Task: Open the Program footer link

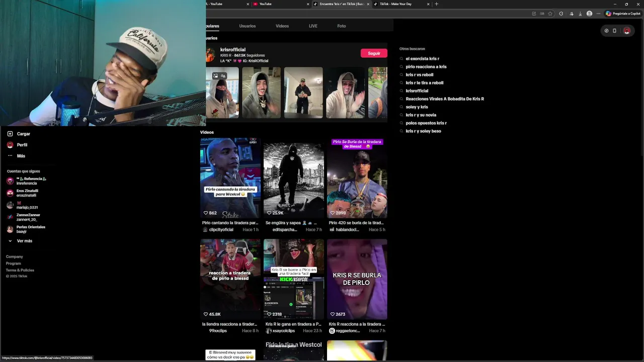Action: click(x=14, y=263)
